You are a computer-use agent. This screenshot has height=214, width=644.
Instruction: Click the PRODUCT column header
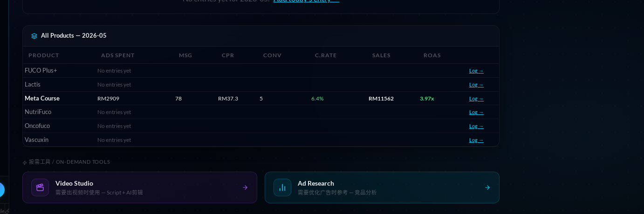click(x=44, y=55)
